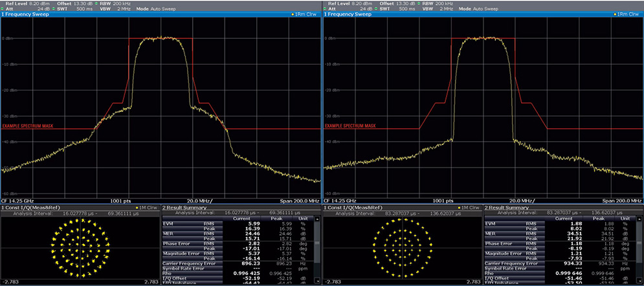Click CF 14.25 GHz below the left spectrum
The image size is (644, 286).
tap(18, 201)
